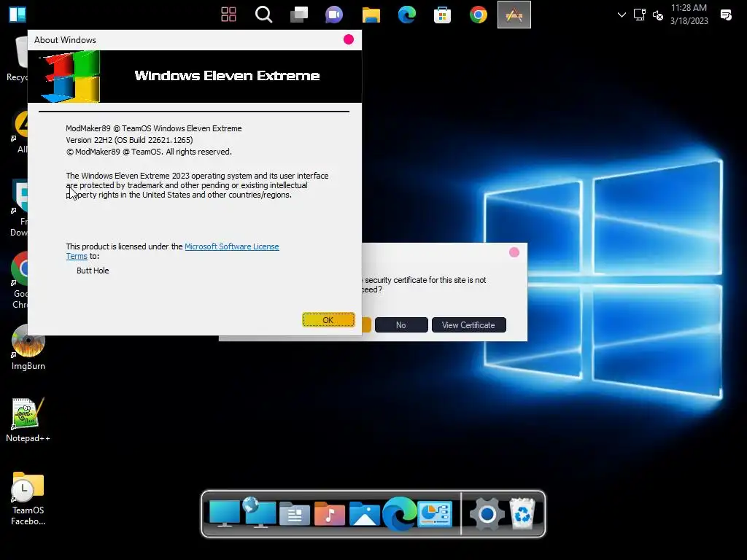Viewport: 747px width, 560px height.
Task: Open the network globe computer dock icon
Action: tap(259, 513)
